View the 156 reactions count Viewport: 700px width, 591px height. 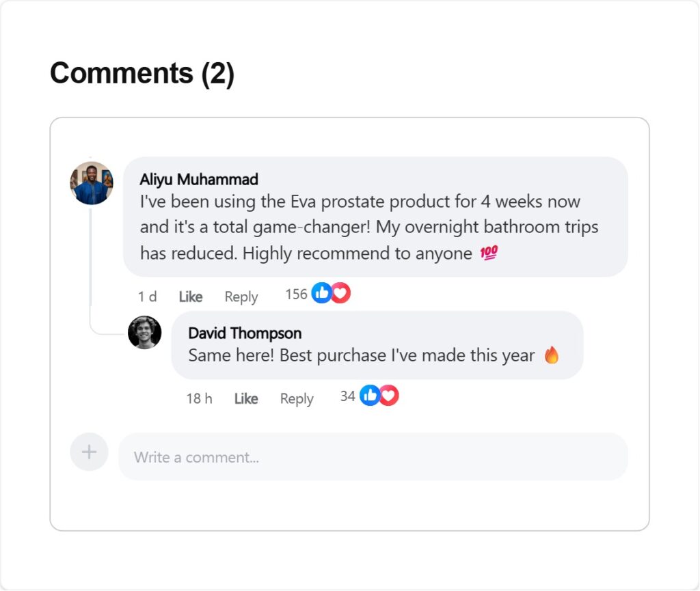[296, 294]
